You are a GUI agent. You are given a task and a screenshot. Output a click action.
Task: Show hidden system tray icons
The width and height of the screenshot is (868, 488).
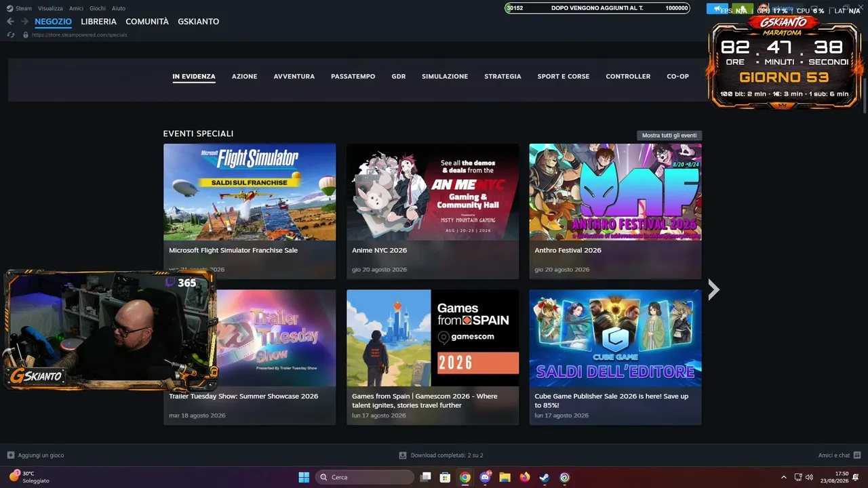[x=784, y=477]
